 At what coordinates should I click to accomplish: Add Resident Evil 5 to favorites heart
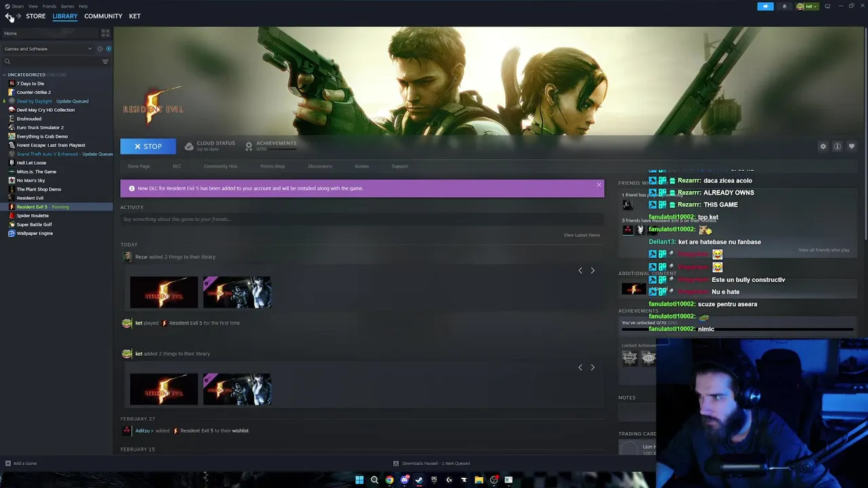[x=852, y=146]
